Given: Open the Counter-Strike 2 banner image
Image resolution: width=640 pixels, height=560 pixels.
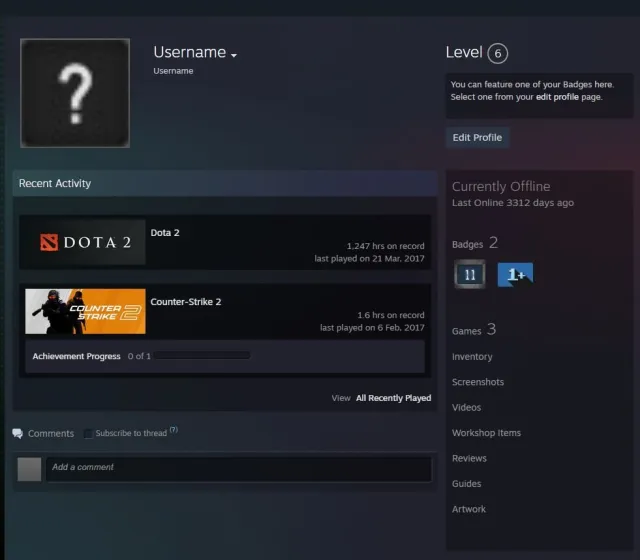Looking at the screenshot, I should [x=85, y=311].
